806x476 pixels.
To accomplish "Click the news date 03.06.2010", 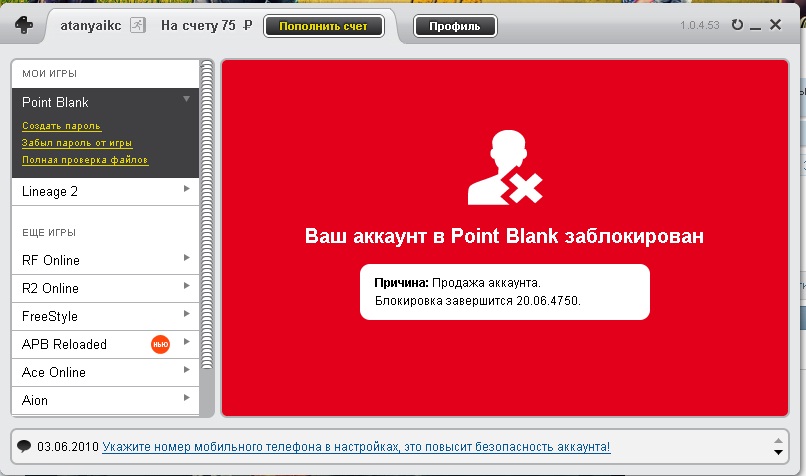I will pos(67,446).
